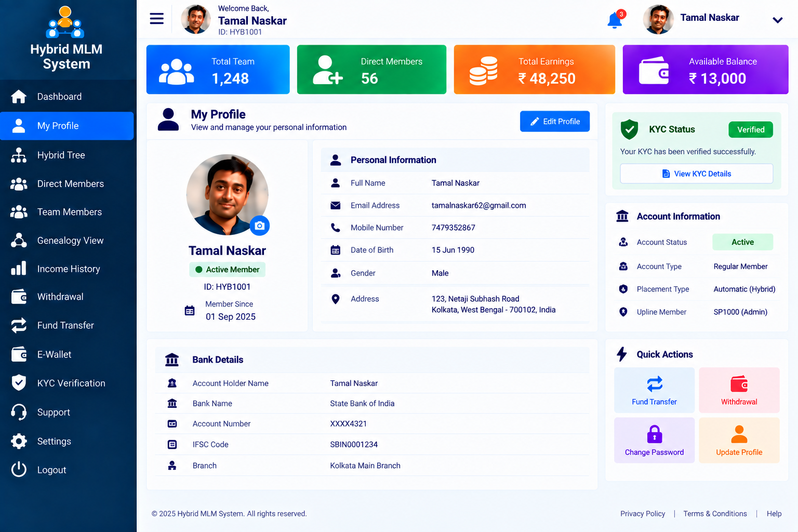Click the Active account status badge

[x=742, y=242]
